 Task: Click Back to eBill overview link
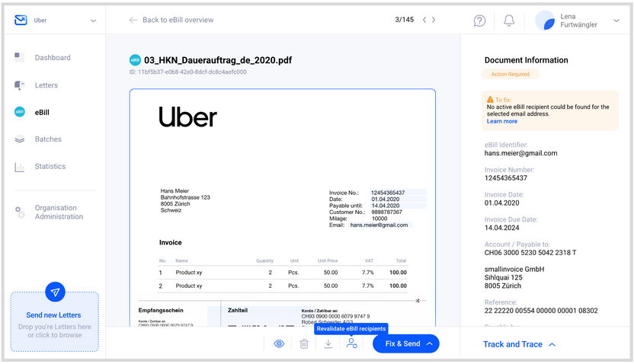pyautogui.click(x=178, y=20)
